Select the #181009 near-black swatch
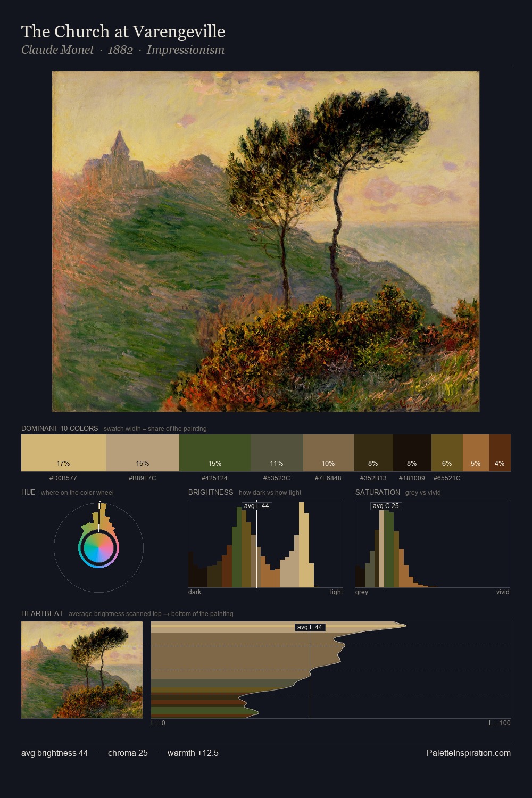Screen dimensions: 532x798 (412, 453)
